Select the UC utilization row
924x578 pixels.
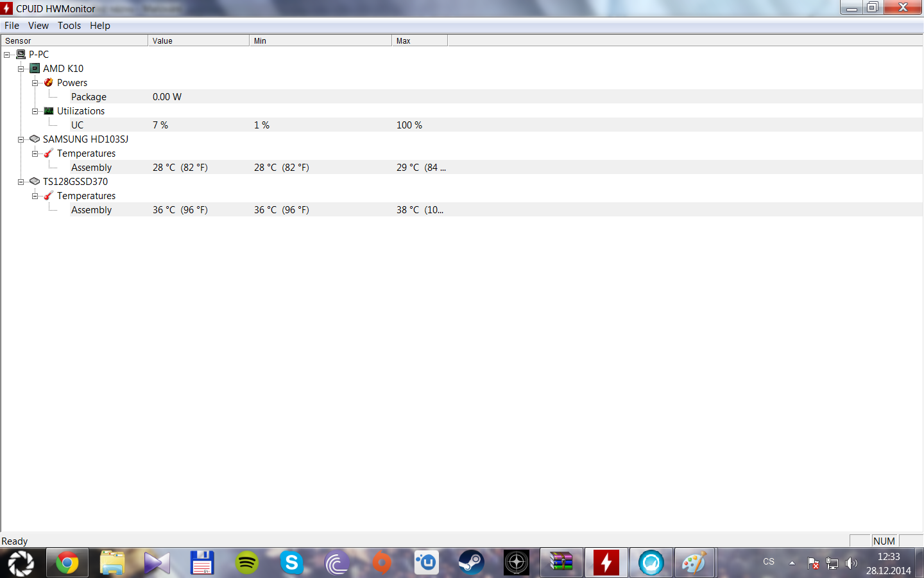click(78, 125)
